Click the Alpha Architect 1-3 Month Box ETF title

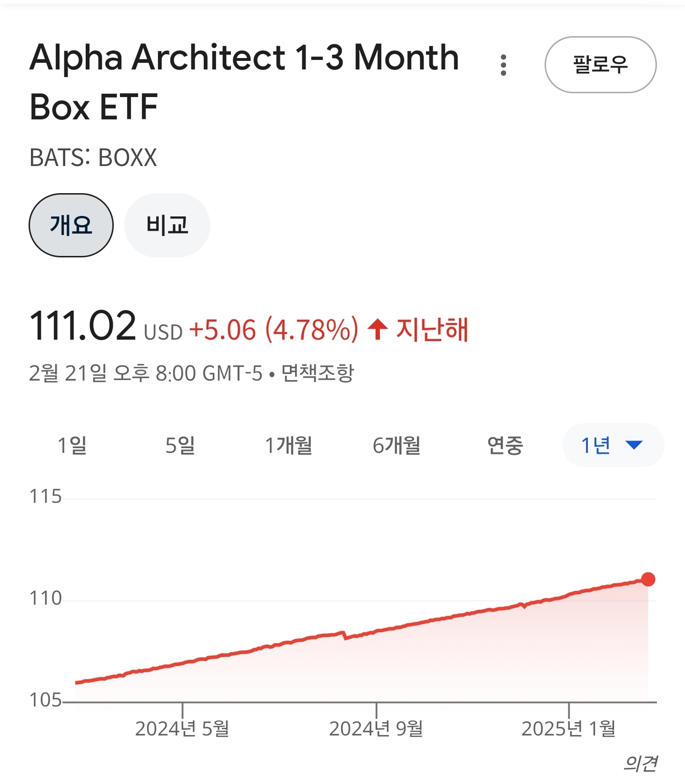click(x=244, y=82)
